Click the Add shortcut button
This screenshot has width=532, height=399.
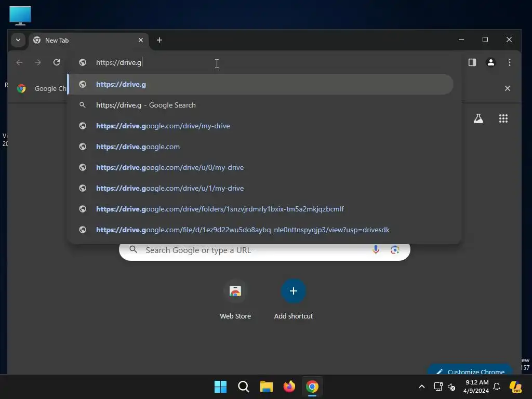[x=294, y=299]
